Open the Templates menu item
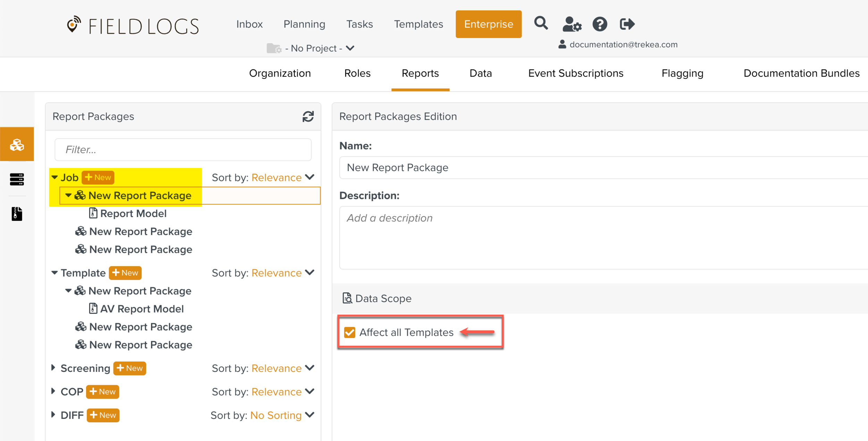The image size is (868, 441). (418, 24)
